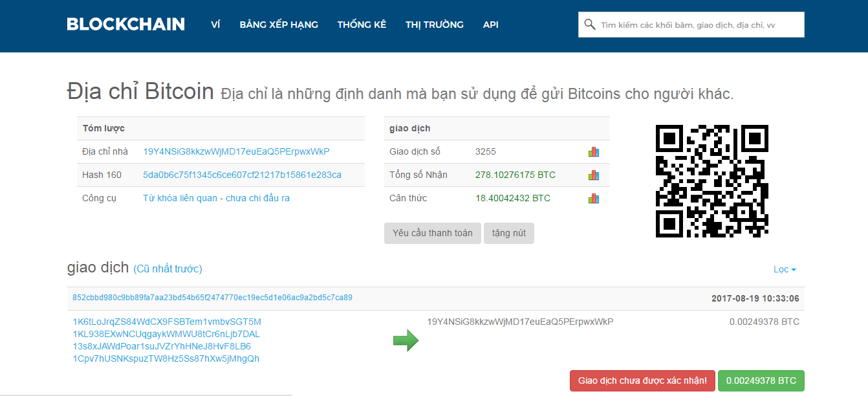Image resolution: width=868 pixels, height=396 pixels.
Task: Click the green transaction arrow
Action: pyautogui.click(x=406, y=340)
